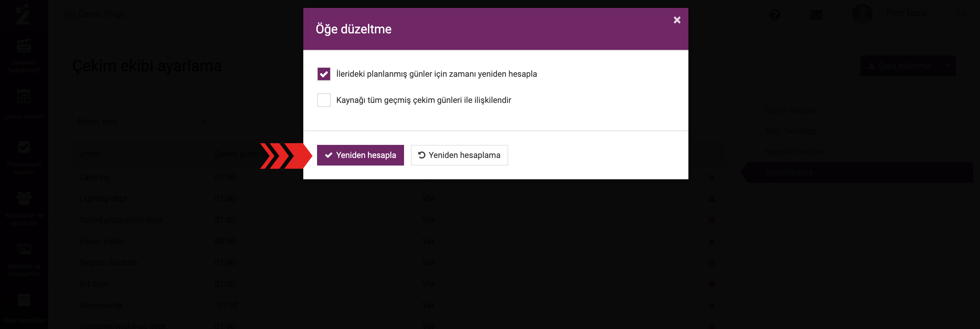Delete the Sound production dept. row

(x=711, y=221)
